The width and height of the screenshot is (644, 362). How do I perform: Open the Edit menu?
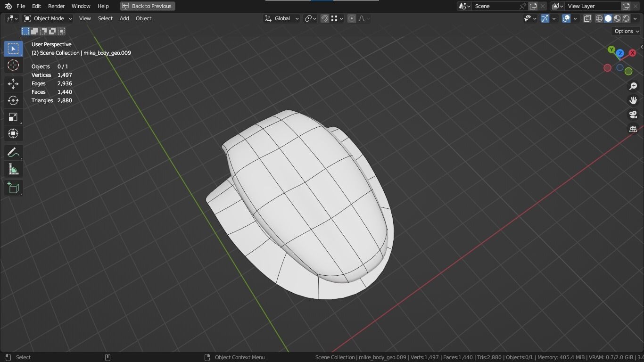point(36,6)
